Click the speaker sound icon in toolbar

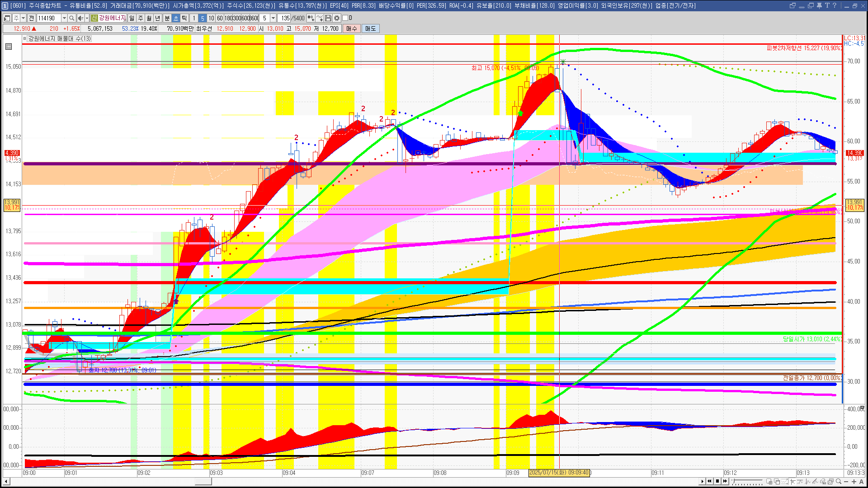[x=80, y=18]
